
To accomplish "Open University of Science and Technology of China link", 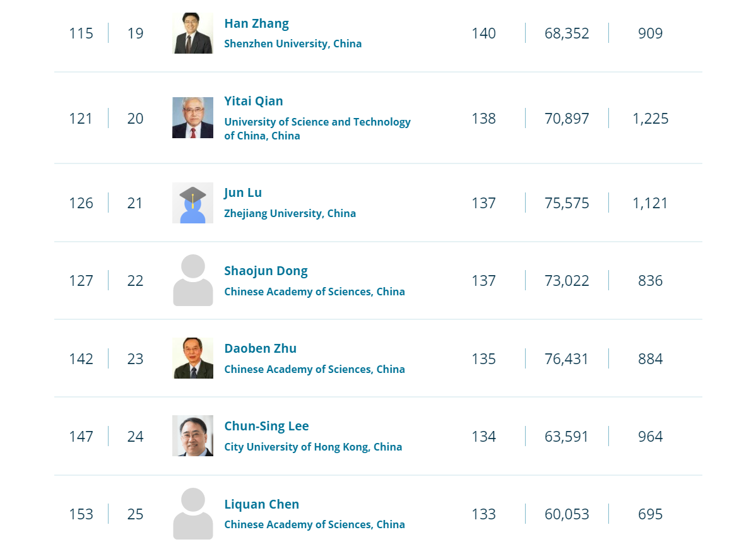I will pos(317,129).
